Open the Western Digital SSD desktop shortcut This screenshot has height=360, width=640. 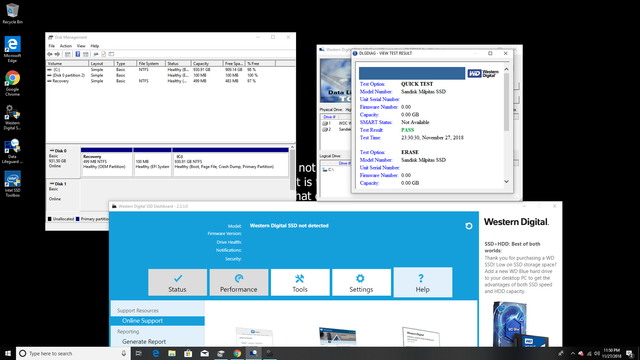(12, 117)
